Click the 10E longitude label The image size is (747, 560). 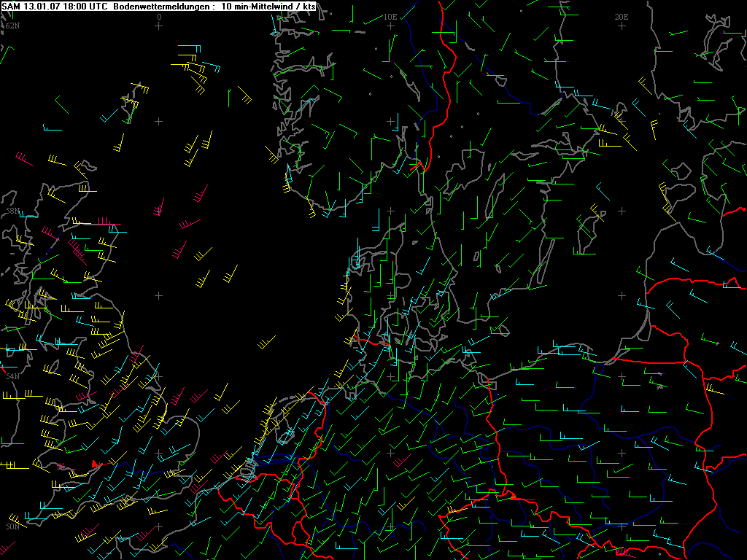pos(390,16)
